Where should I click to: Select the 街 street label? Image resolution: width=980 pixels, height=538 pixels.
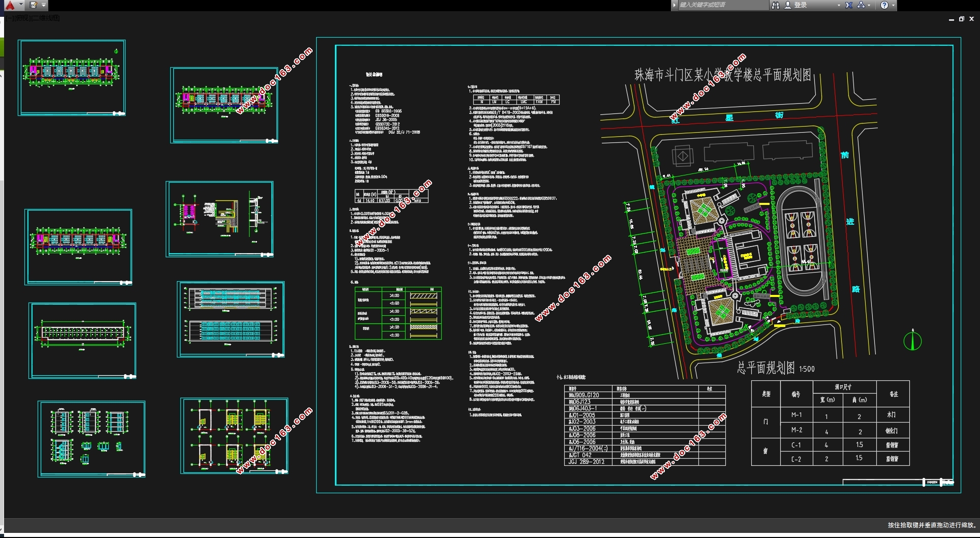pos(779,116)
